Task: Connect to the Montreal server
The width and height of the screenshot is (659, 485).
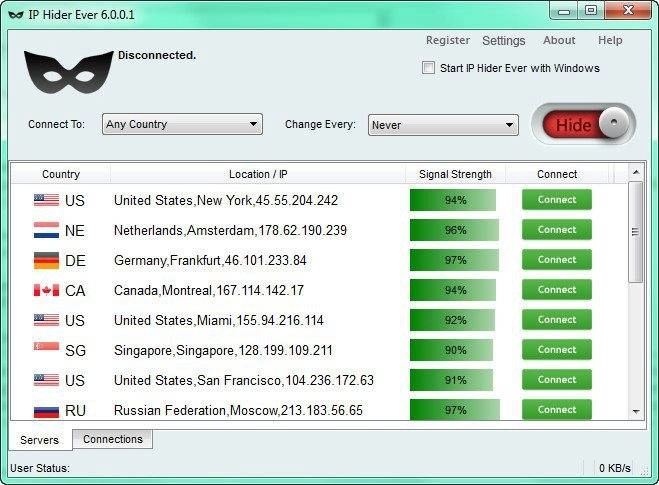Action: pos(557,290)
